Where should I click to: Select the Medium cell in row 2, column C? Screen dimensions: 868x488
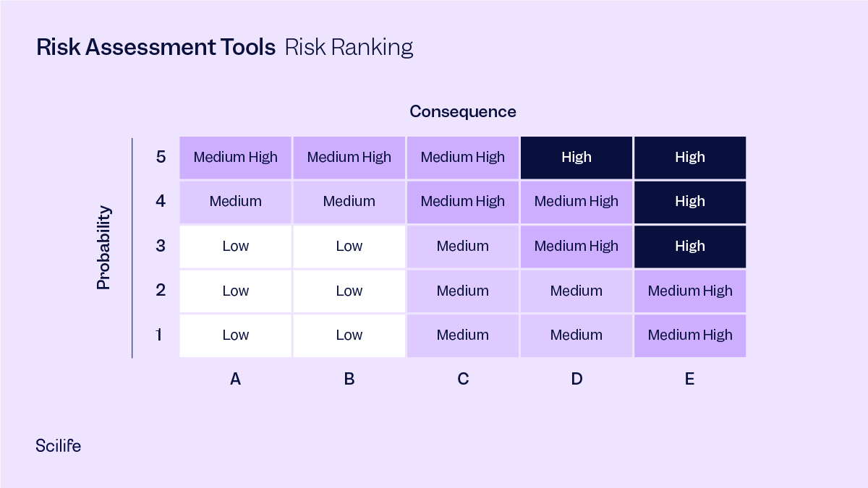coord(463,291)
